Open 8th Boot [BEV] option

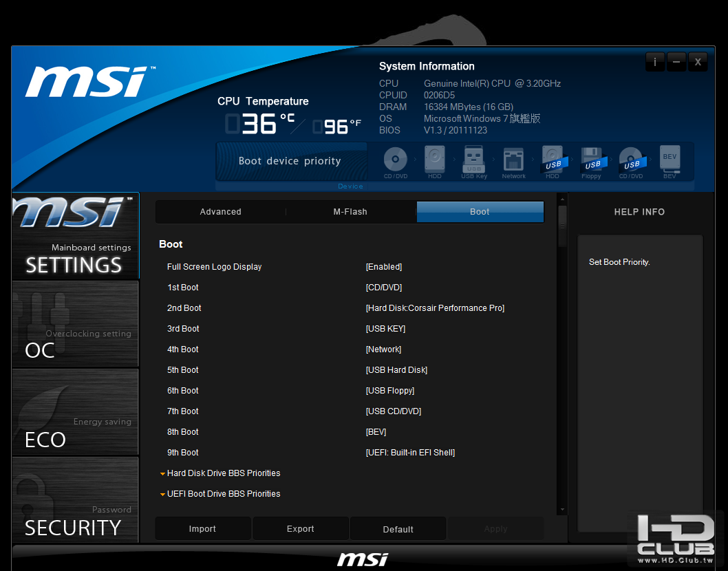(376, 432)
